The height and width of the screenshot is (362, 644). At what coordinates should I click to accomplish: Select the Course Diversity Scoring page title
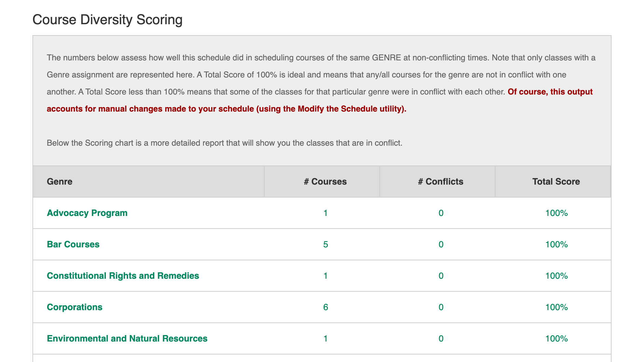(107, 19)
